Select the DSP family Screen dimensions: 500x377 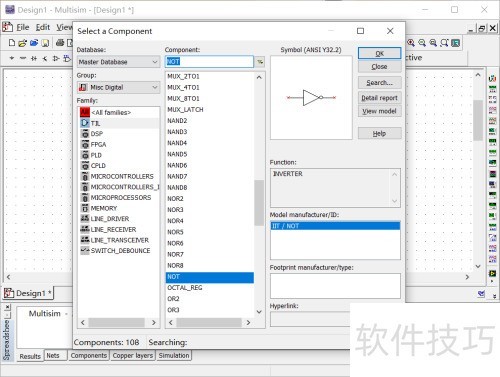click(97, 134)
